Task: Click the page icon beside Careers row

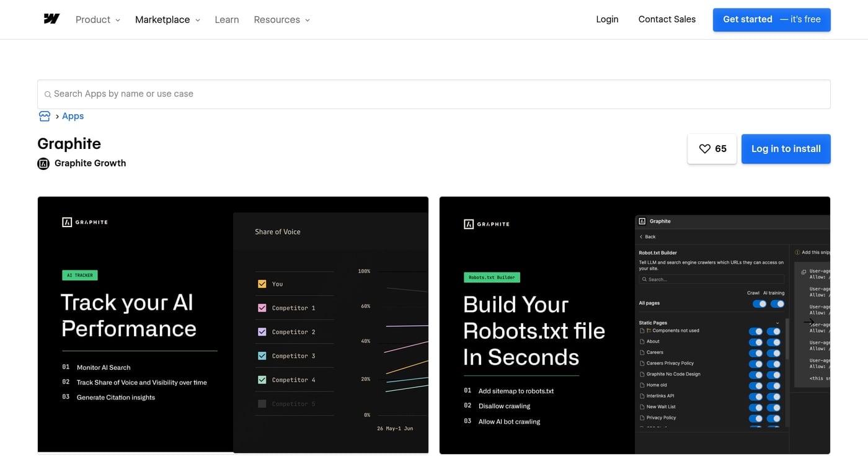Action: coord(642,352)
